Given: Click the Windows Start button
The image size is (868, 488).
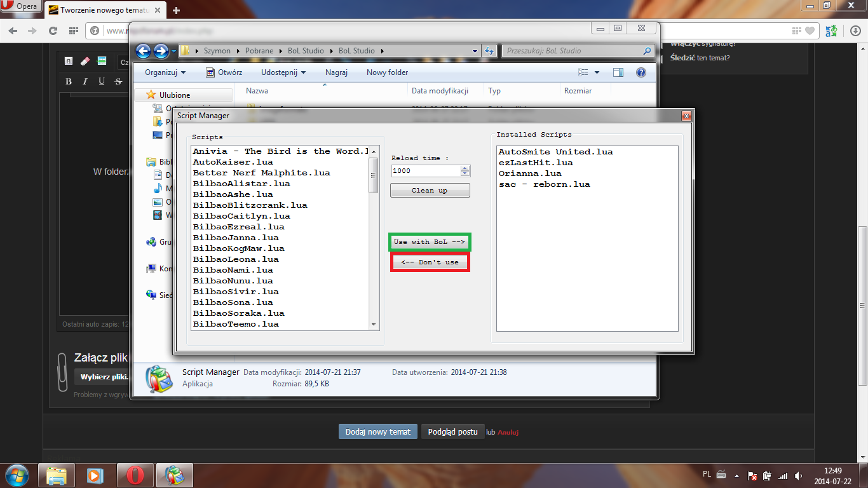Looking at the screenshot, I should [x=17, y=475].
